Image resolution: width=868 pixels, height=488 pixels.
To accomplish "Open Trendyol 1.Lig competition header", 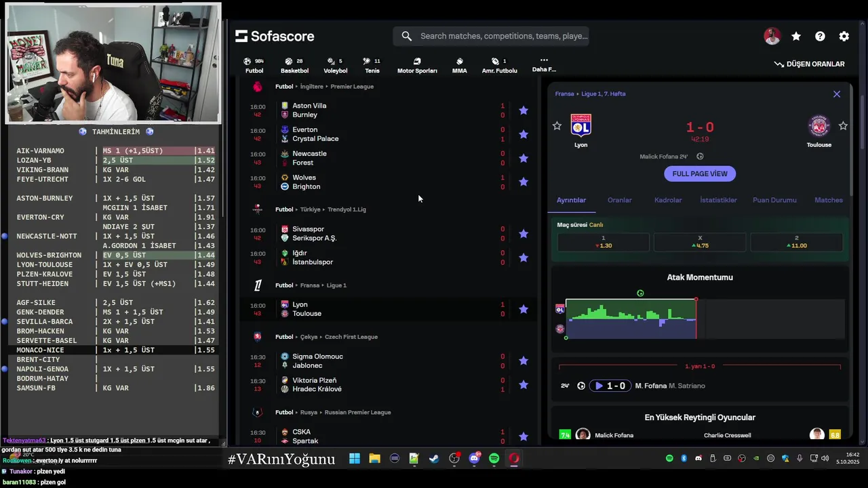I will tap(345, 209).
